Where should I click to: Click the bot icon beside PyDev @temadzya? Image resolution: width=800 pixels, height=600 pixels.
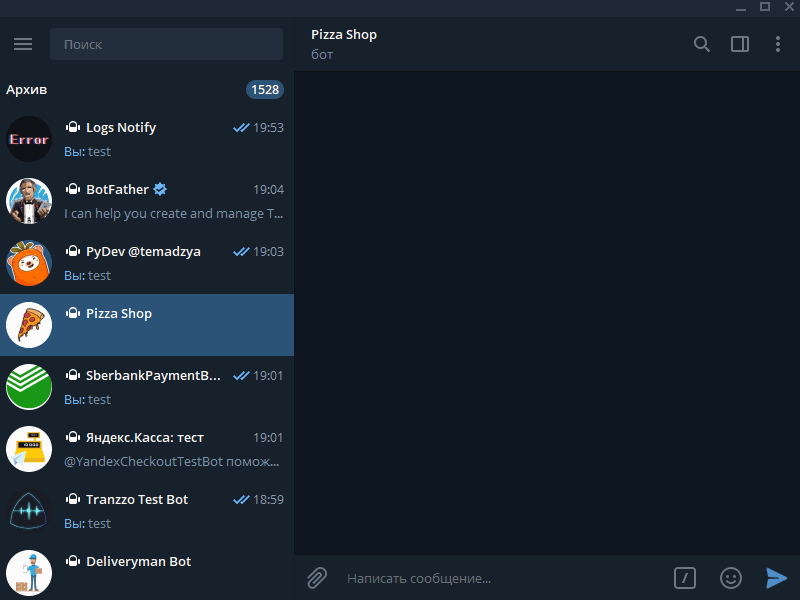pyautogui.click(x=73, y=251)
